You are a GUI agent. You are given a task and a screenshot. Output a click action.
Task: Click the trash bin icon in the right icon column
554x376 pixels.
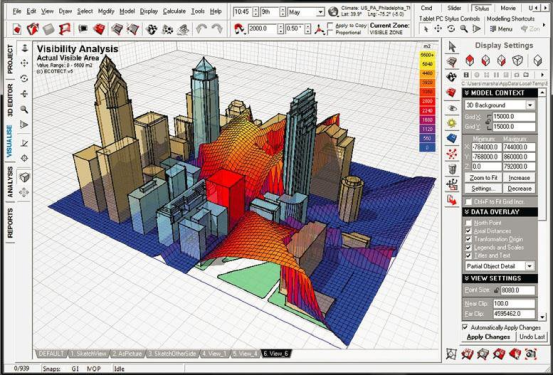(452, 169)
